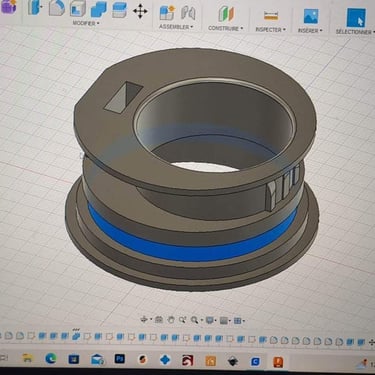The height and width of the screenshot is (375, 375).
Task: Open the SÉLECTIONNER dropdown menu
Action: pyautogui.click(x=355, y=32)
